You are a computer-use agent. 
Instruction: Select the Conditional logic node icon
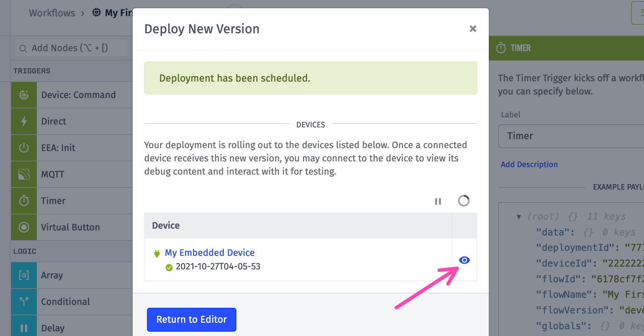pyautogui.click(x=24, y=302)
